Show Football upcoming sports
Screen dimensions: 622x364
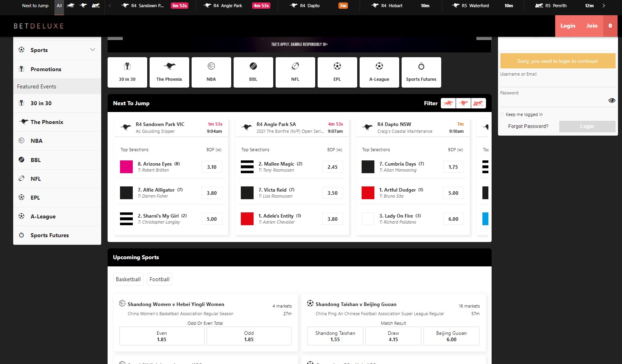(x=160, y=279)
